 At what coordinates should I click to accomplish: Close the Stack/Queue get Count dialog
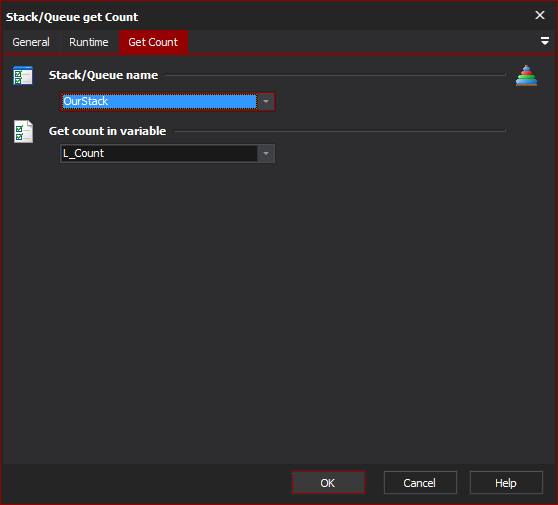point(540,15)
